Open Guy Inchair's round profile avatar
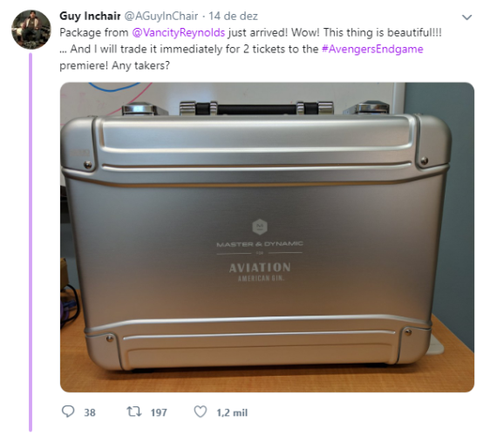Image resolution: width=504 pixels, height=436 pixels. click(31, 30)
